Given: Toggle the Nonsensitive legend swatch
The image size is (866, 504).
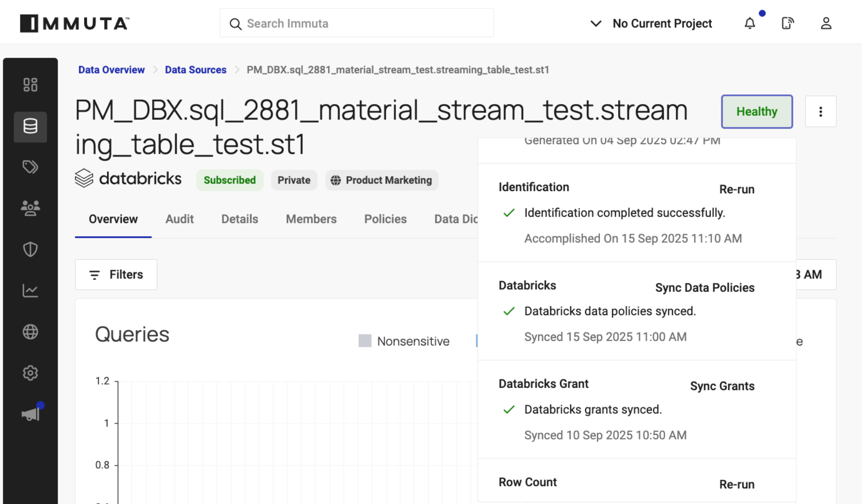Looking at the screenshot, I should click(365, 341).
